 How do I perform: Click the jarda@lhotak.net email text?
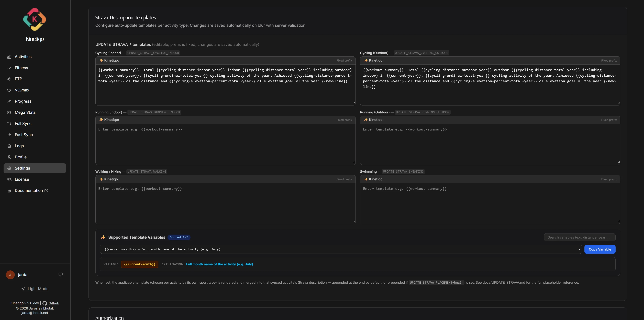point(35,313)
